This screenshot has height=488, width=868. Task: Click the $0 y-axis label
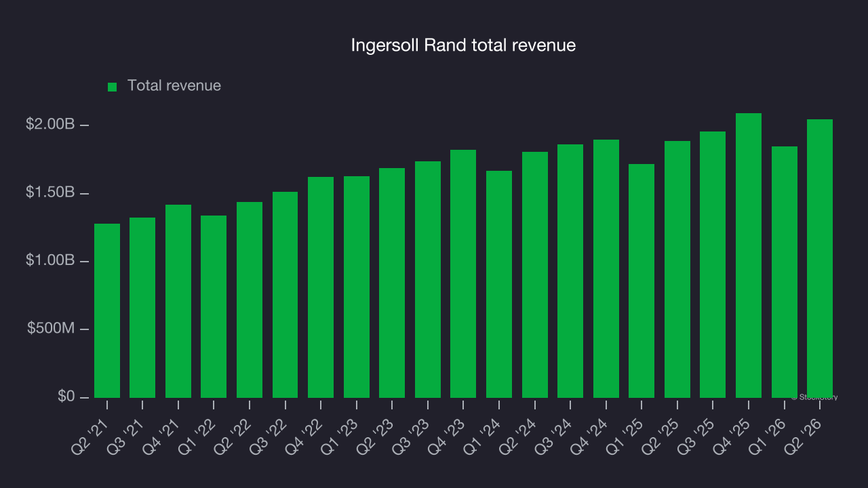tap(66, 396)
